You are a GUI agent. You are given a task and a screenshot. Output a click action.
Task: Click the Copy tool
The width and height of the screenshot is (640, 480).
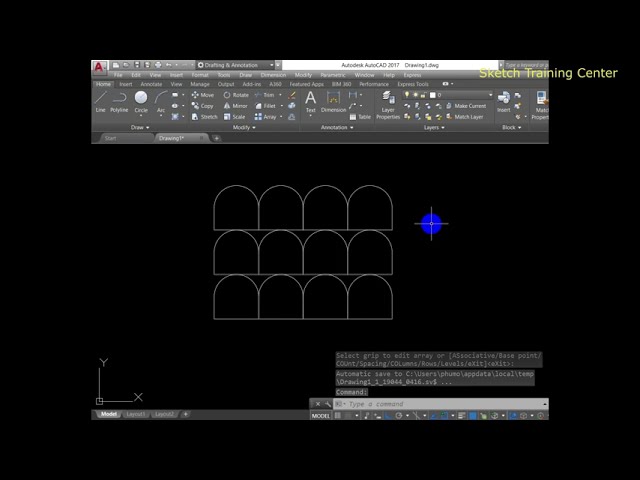202,106
